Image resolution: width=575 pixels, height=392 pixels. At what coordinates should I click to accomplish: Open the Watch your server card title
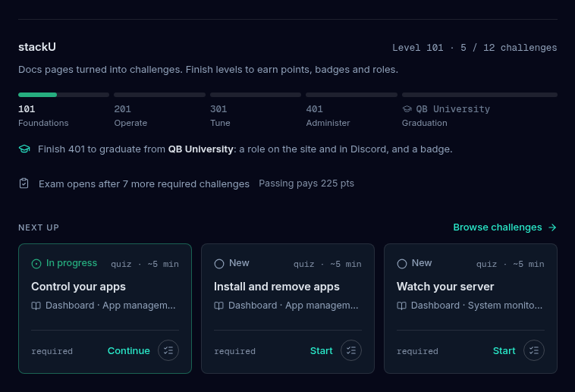[445, 287]
